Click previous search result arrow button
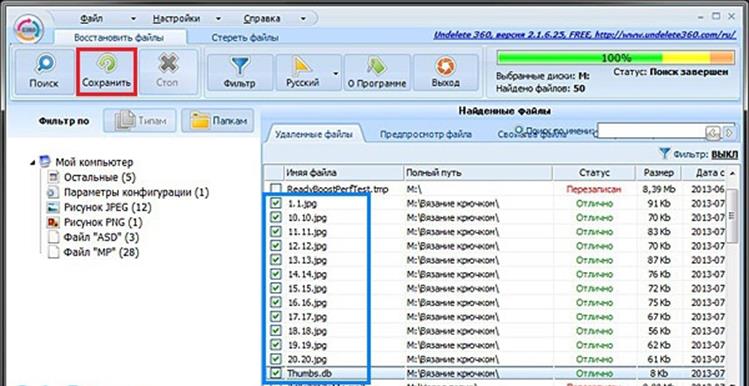The height and width of the screenshot is (386, 749). (x=713, y=133)
